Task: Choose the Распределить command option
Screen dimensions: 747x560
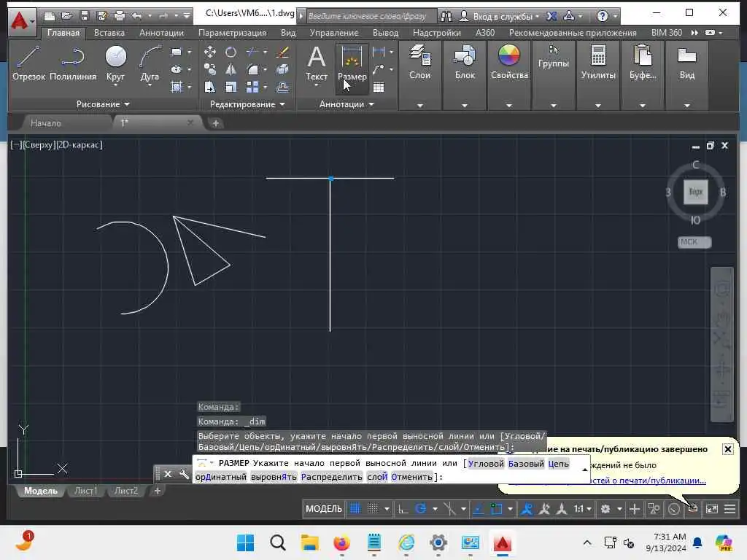Action: pyautogui.click(x=332, y=477)
